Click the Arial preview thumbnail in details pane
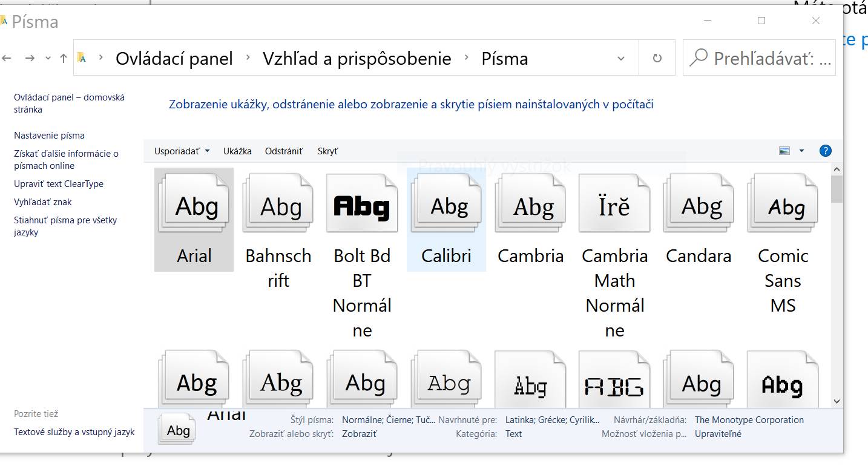The image size is (868, 469). 176,430
